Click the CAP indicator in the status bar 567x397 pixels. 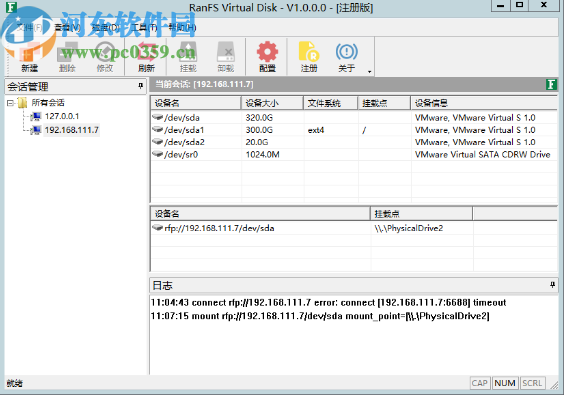point(479,383)
